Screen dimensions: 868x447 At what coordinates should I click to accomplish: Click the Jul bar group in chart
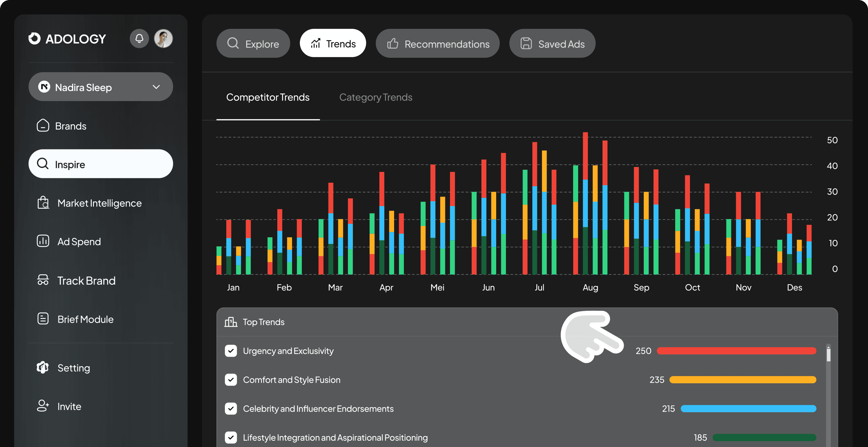click(x=539, y=208)
